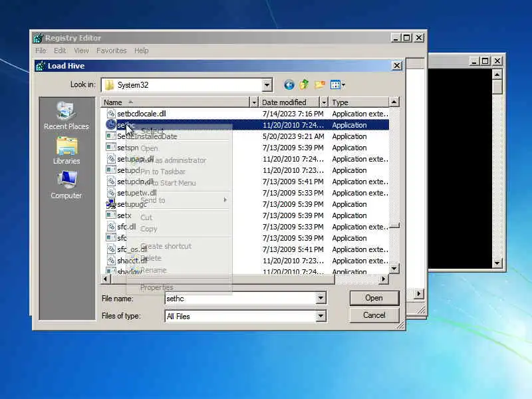
Task: Expand the Files of type dropdown arrow
Action: click(321, 317)
